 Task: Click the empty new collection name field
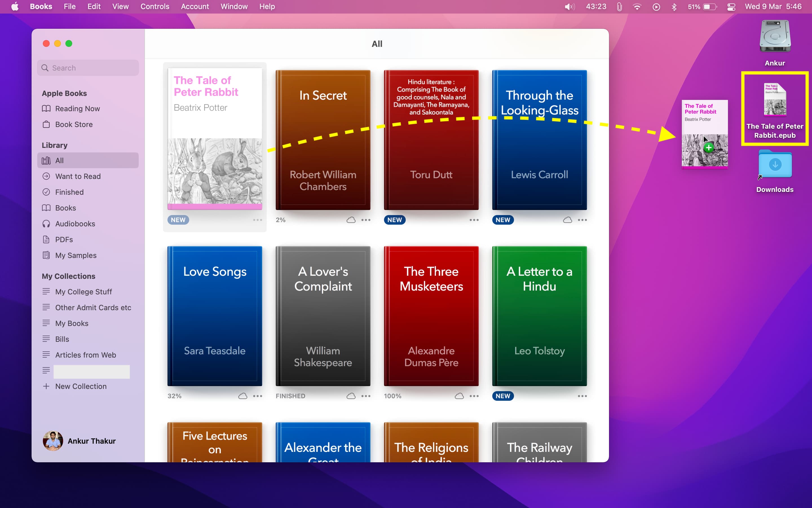pyautogui.click(x=92, y=372)
